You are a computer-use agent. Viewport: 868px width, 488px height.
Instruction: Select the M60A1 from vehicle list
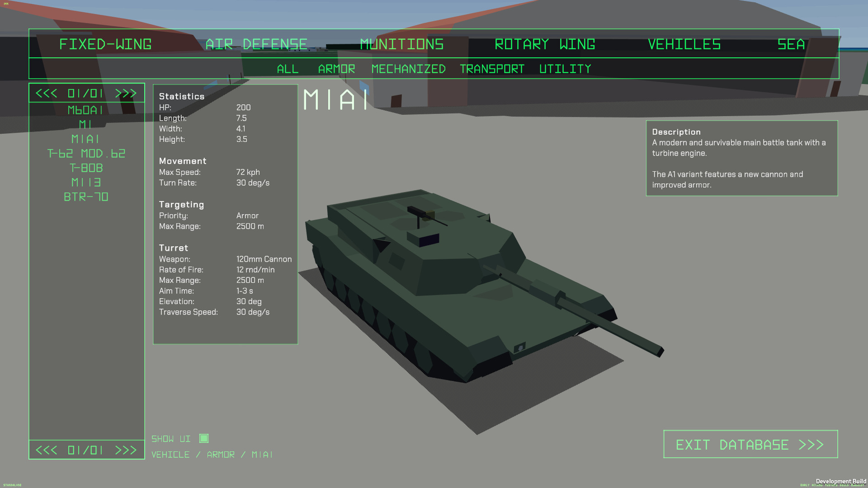(x=86, y=110)
